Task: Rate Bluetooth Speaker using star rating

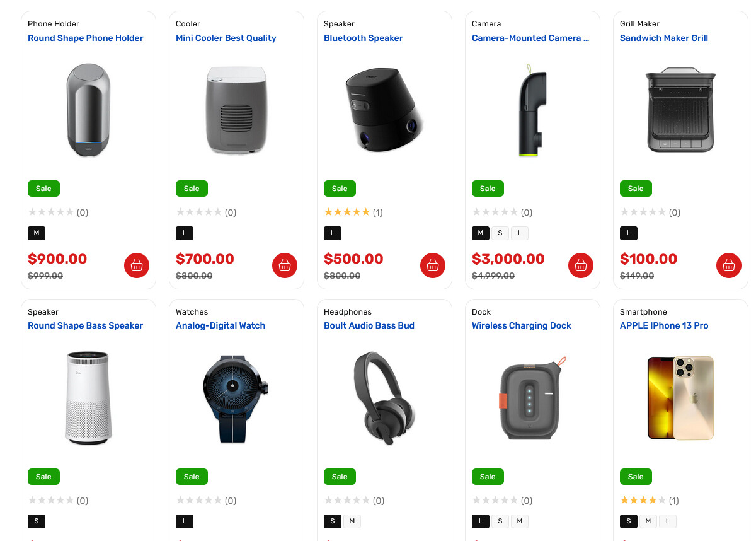Action: tap(346, 212)
